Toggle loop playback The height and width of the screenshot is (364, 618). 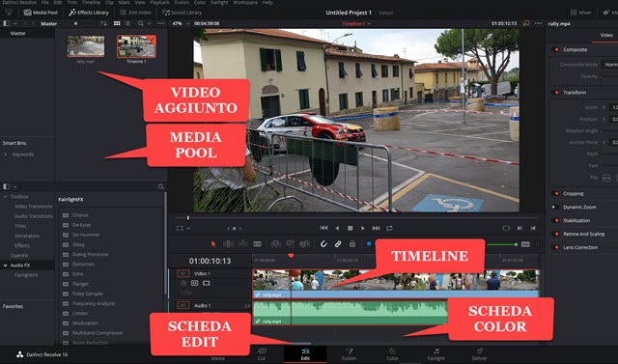[x=389, y=228]
